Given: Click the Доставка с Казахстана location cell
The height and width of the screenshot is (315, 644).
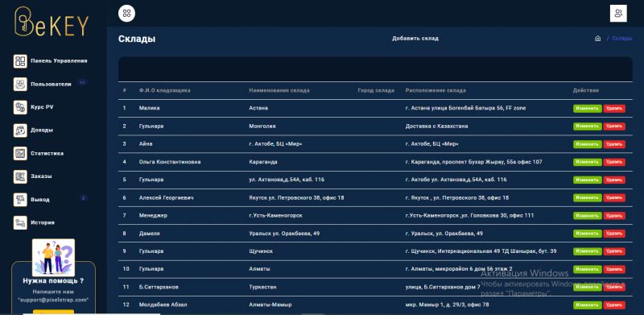Looking at the screenshot, I should point(436,126).
